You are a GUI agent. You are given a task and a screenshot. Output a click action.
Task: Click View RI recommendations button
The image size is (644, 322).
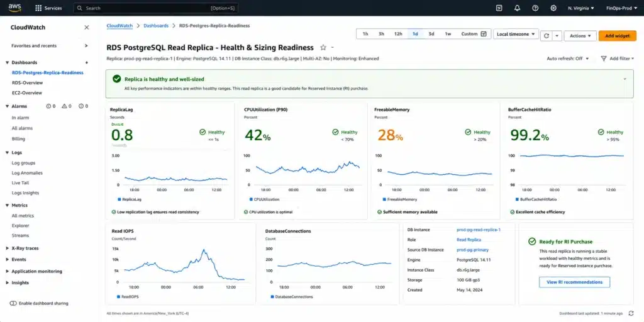tap(574, 282)
